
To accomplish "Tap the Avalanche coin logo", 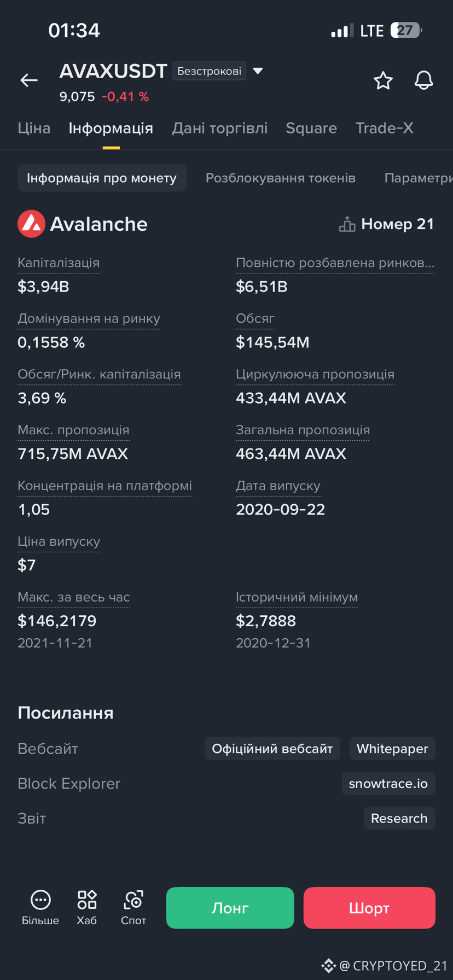I will (31, 224).
